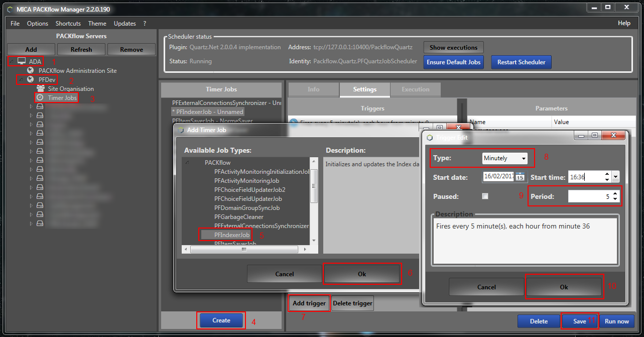644x337 pixels.
Task: Decrease the Start time with the down arrow
Action: tap(607, 179)
